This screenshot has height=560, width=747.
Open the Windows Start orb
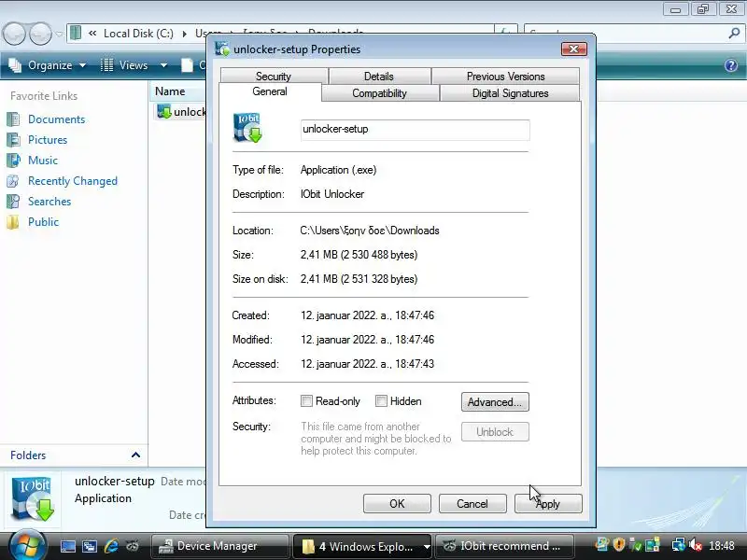point(27,545)
